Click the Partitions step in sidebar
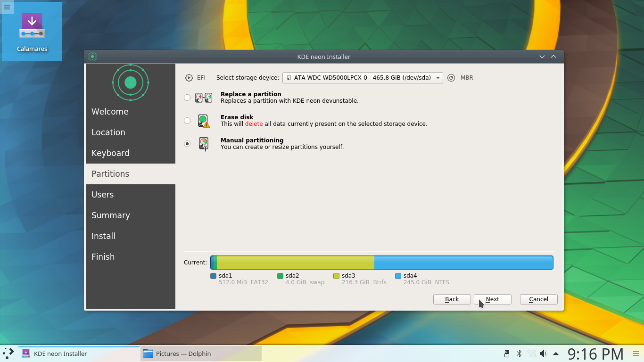Viewport: 644px width, 362px height. point(131,174)
